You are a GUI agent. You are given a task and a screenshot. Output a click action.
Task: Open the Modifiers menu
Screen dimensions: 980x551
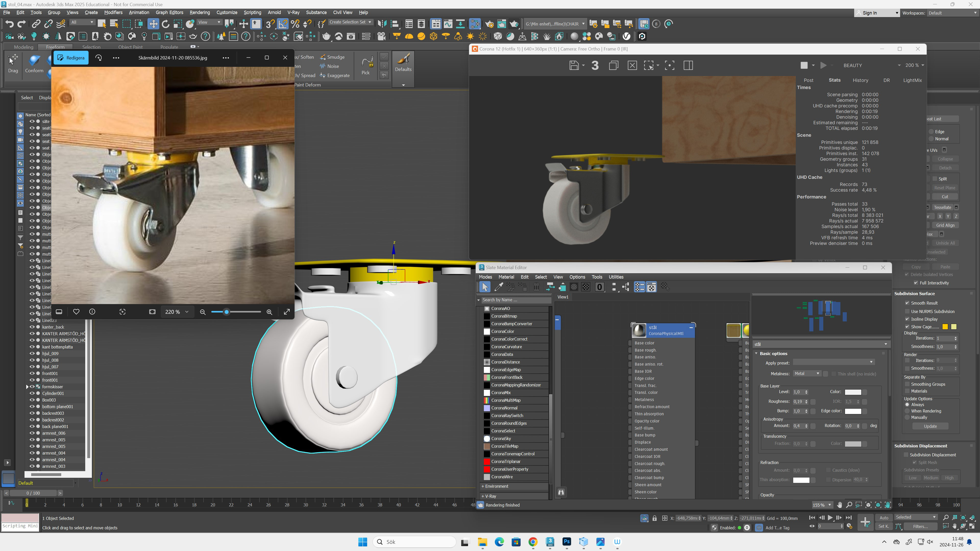[113, 12]
